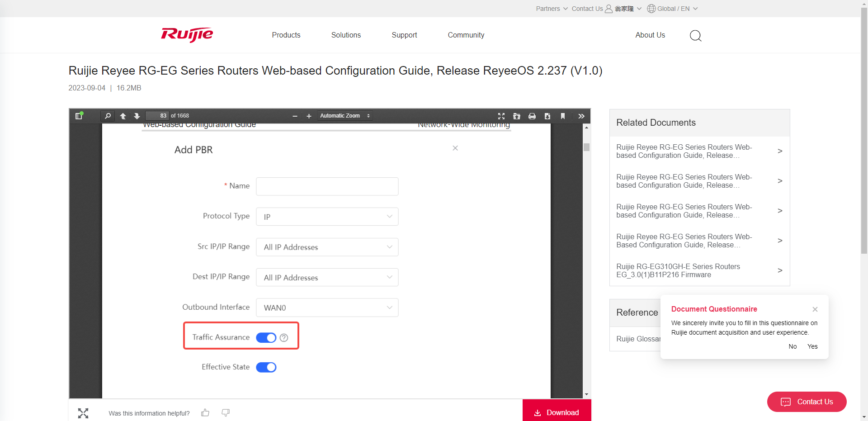Open RG-EG310GH-E Firmware related document

[x=699, y=270]
